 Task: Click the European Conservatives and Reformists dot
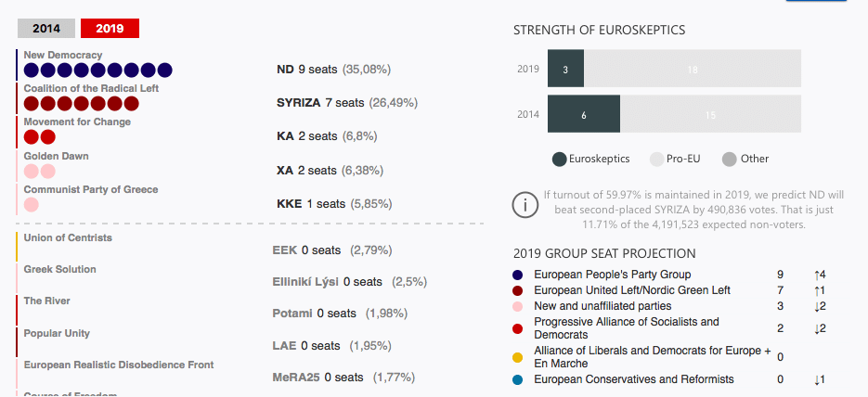tap(518, 379)
